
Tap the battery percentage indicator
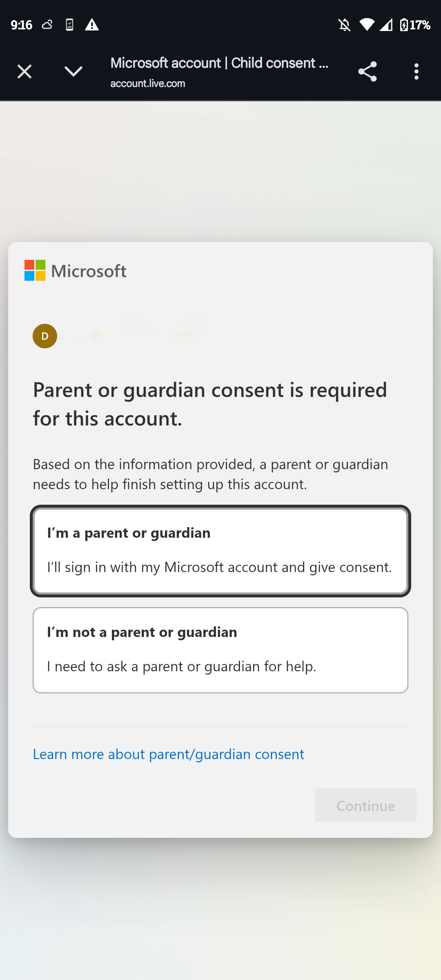(x=415, y=25)
